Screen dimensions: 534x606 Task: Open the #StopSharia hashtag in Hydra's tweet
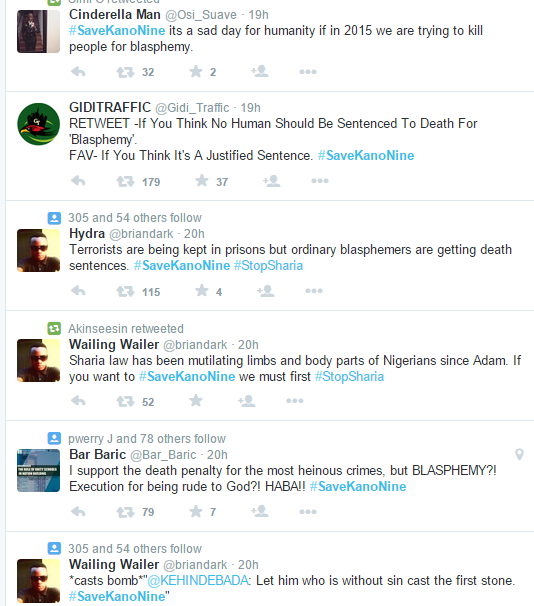[x=269, y=266]
